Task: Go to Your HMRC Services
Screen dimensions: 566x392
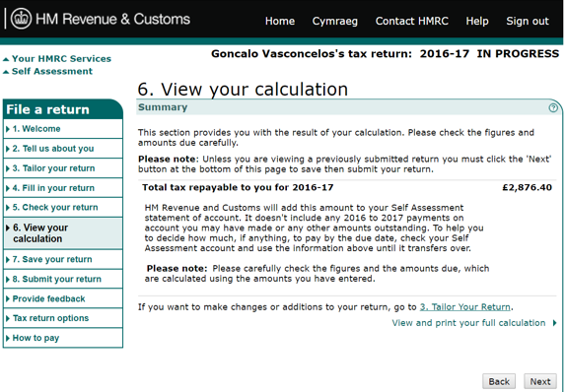Action: pyautogui.click(x=61, y=58)
